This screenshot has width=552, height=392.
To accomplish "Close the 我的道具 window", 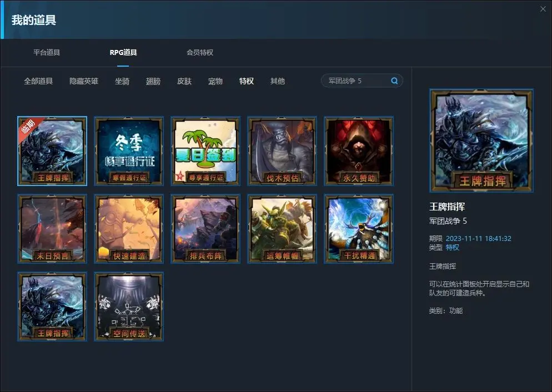I will click(543, 9).
